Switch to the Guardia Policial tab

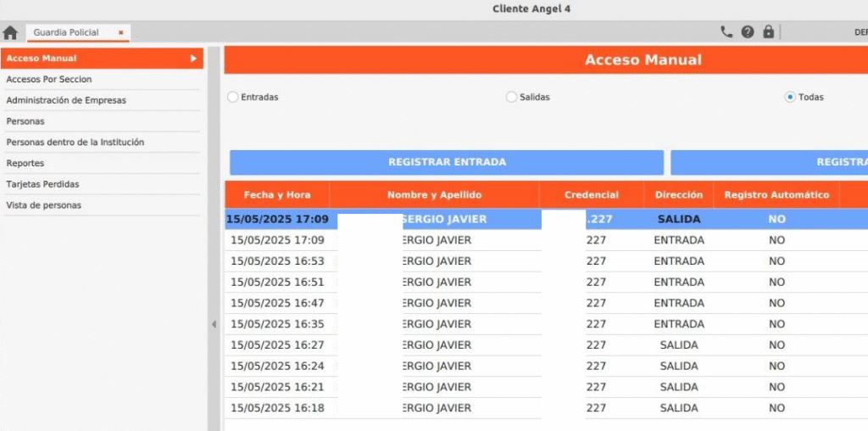(66, 33)
